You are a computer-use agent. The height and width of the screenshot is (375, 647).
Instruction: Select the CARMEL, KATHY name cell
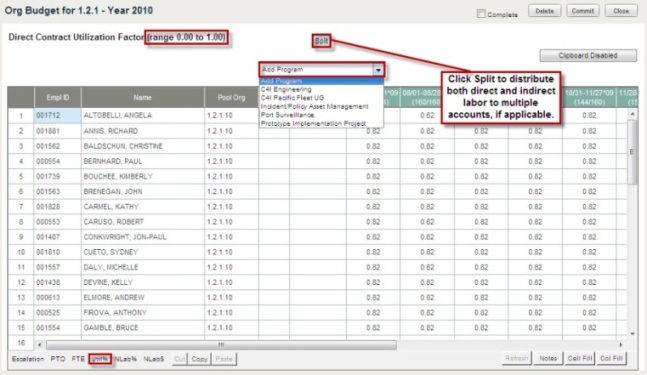coord(143,207)
